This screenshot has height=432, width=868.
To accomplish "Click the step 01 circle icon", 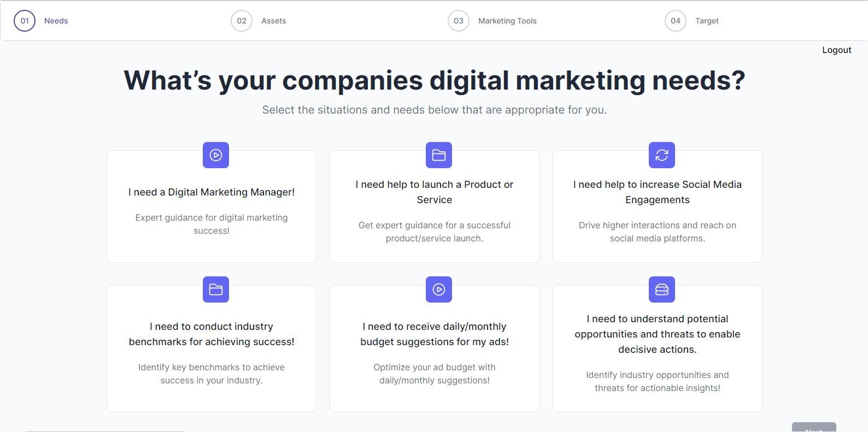I will [x=25, y=21].
